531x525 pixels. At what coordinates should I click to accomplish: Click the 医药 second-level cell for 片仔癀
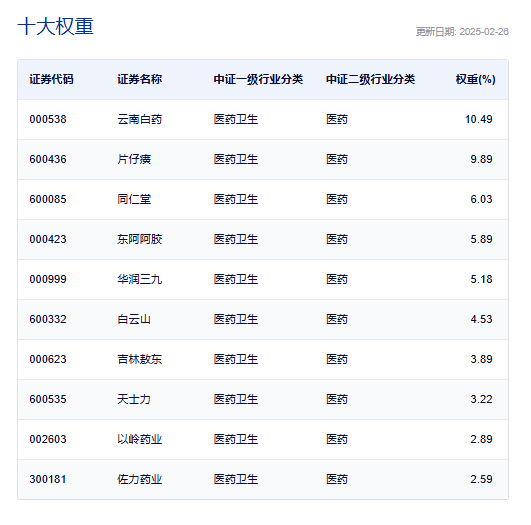click(337, 160)
